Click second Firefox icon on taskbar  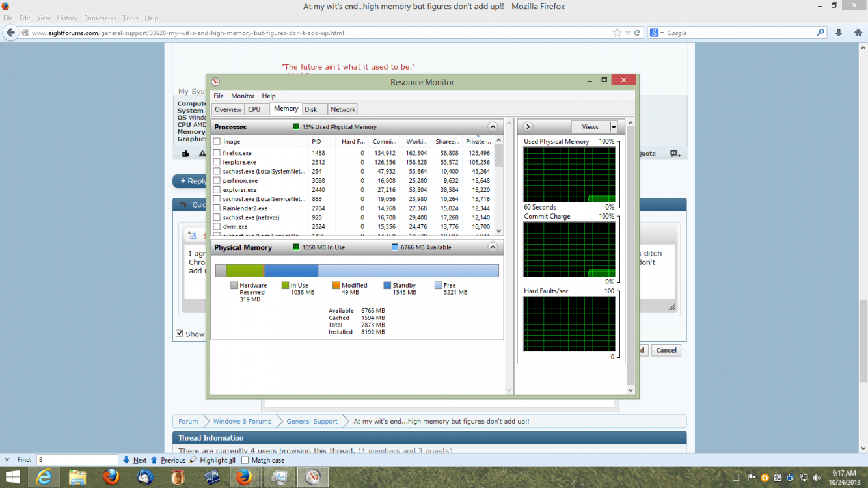244,478
